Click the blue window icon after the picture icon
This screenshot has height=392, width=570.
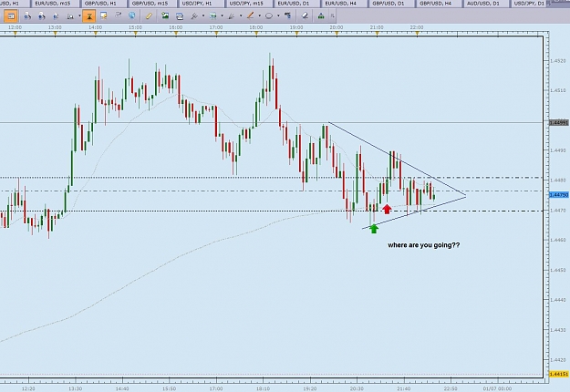180,16
